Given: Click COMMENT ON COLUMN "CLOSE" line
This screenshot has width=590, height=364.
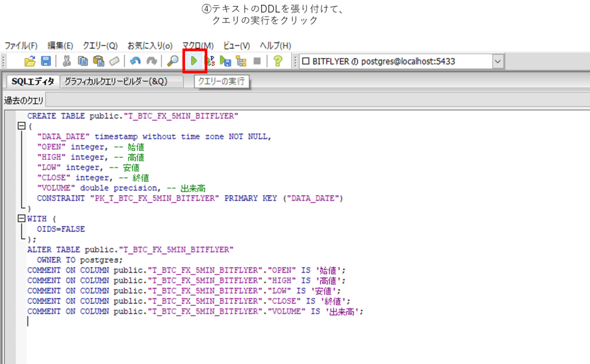Looking at the screenshot, I should (189, 301).
